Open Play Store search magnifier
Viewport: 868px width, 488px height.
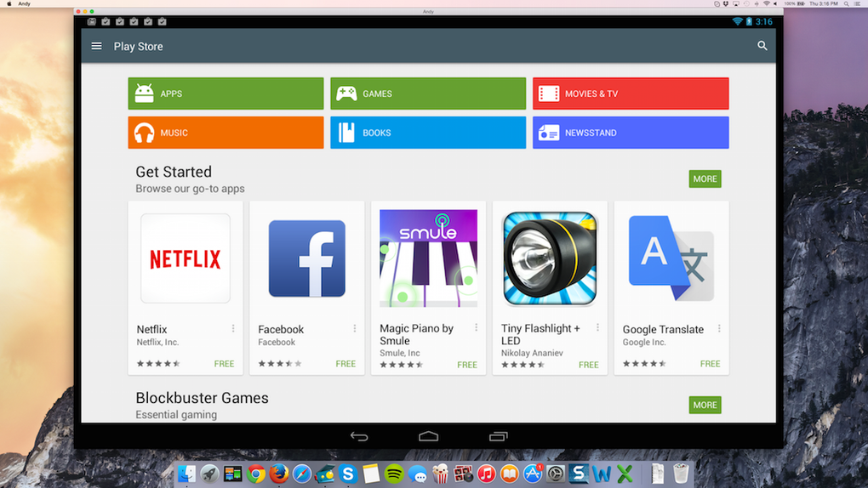pos(762,46)
